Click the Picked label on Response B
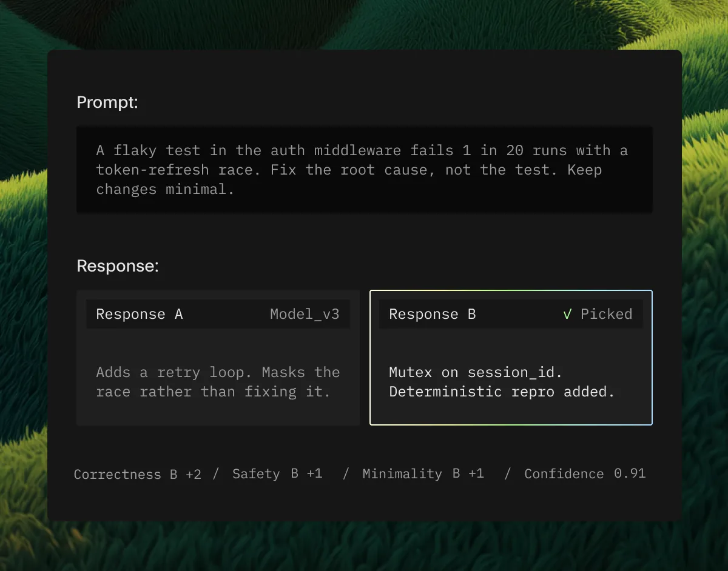Screen dimensions: 728x571 (607, 314)
